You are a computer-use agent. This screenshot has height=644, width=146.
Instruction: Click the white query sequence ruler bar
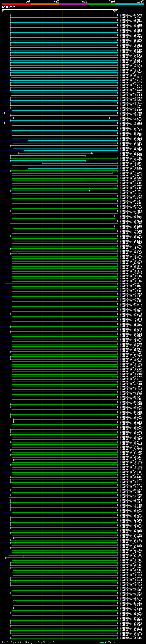(60, 9)
